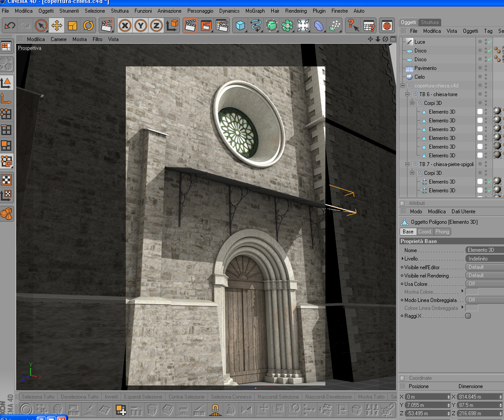Click the globe icon in the toolbar
The height and width of the screenshot is (420, 504).
387,25
